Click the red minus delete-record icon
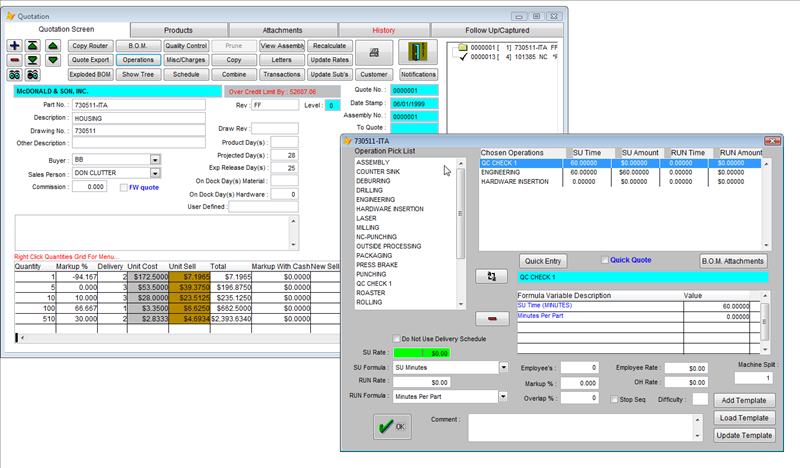Viewport: 800px width, 468px height. (14, 60)
